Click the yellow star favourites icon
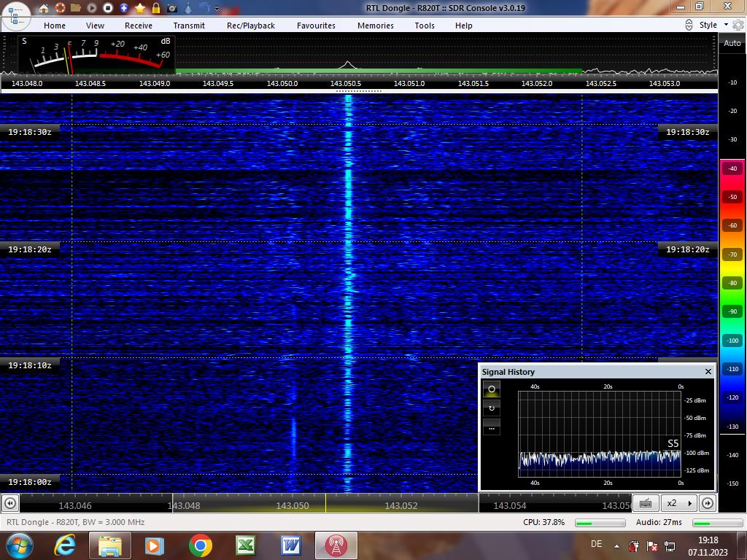The image size is (747, 560). pos(140,8)
